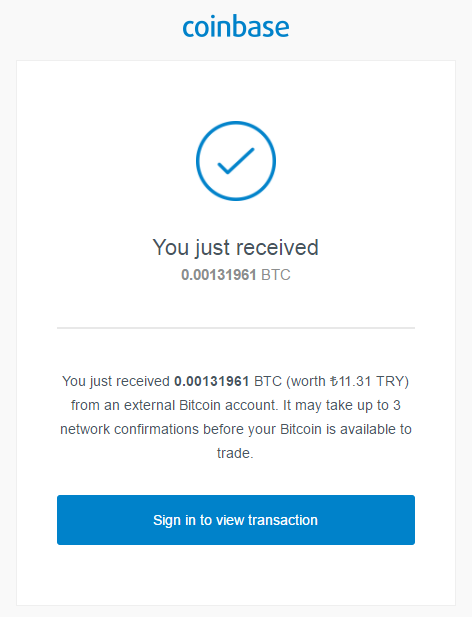
Task: Click the word "from" starting second paragraph line
Action: click(x=85, y=405)
